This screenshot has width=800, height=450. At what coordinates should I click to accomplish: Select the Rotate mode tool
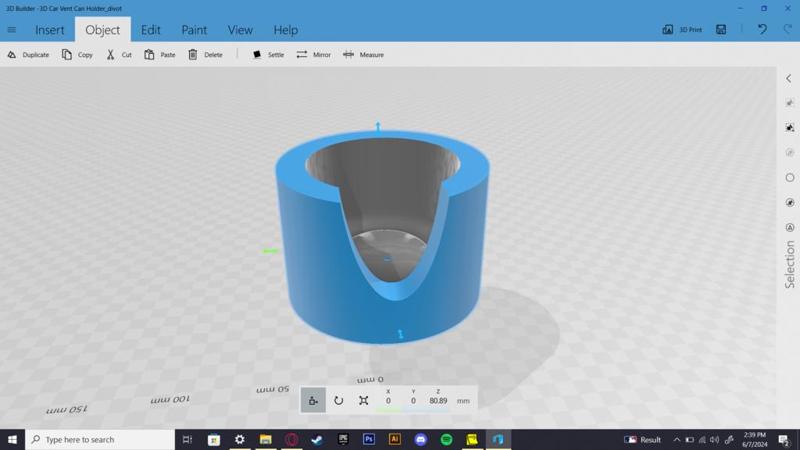click(338, 401)
